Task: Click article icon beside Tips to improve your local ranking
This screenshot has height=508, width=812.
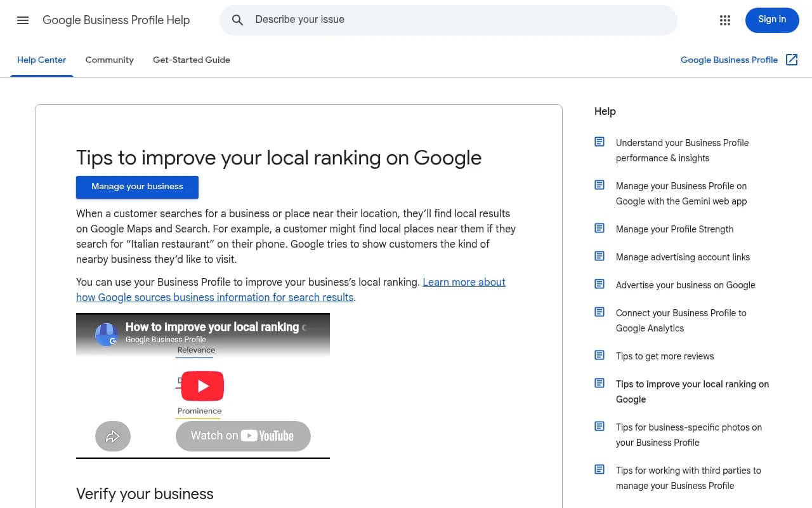Action: [599, 383]
